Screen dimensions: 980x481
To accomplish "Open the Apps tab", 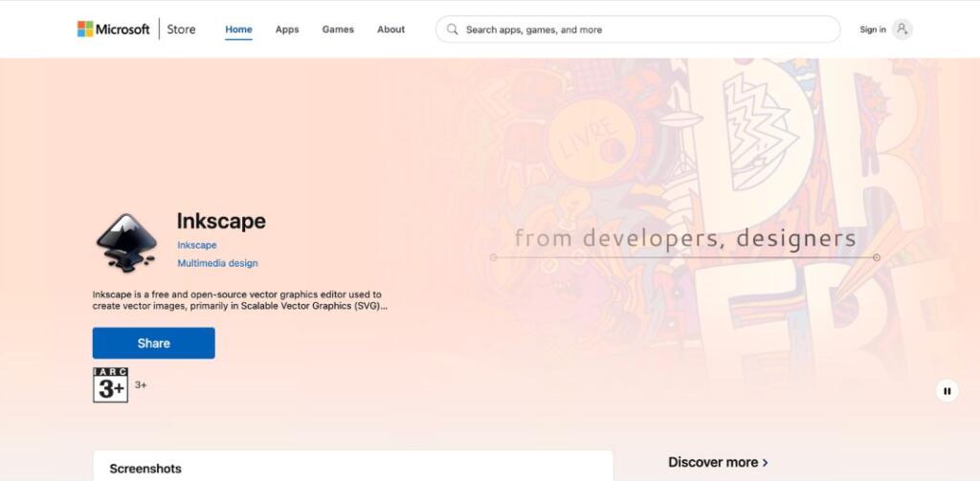I will tap(287, 30).
